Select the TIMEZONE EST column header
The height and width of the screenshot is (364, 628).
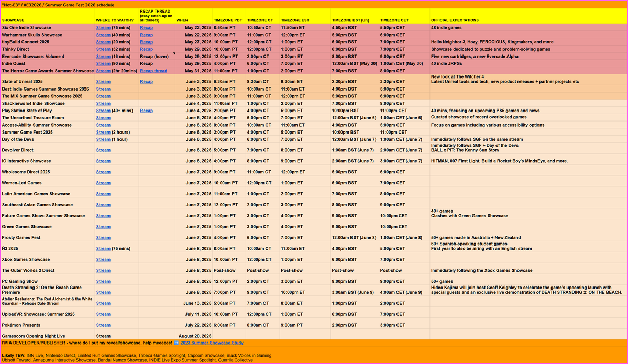pos(305,16)
